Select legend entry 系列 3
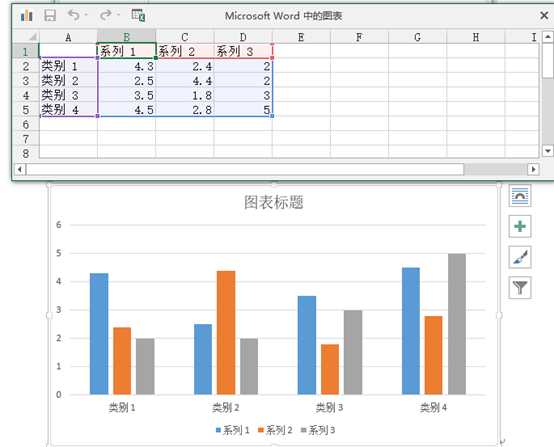Viewport: 554px width, 447px height. 318,430
